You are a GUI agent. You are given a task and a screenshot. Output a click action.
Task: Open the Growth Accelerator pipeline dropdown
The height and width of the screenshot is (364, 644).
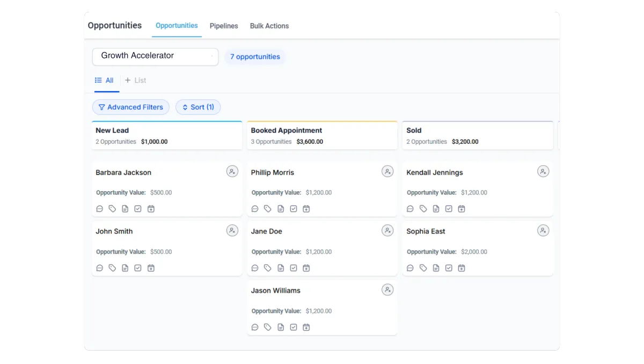[x=155, y=56]
